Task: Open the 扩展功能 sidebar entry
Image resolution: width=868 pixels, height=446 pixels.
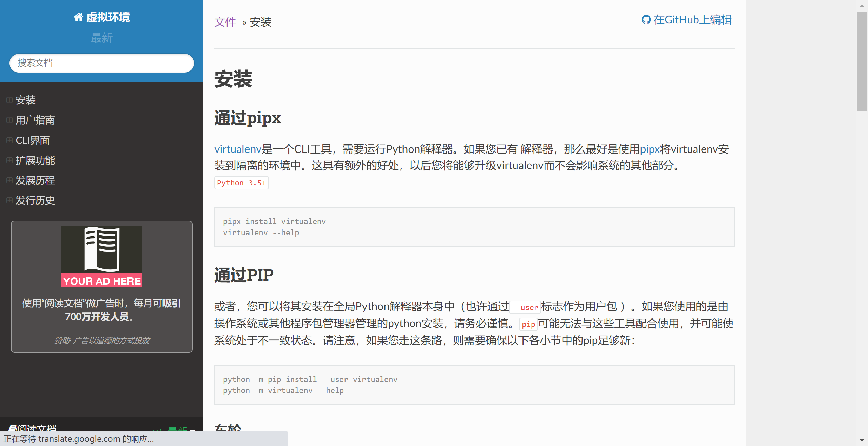Action: point(35,160)
